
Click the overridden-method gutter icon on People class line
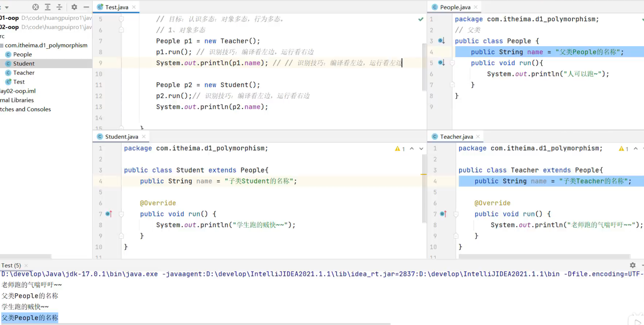coord(441,41)
